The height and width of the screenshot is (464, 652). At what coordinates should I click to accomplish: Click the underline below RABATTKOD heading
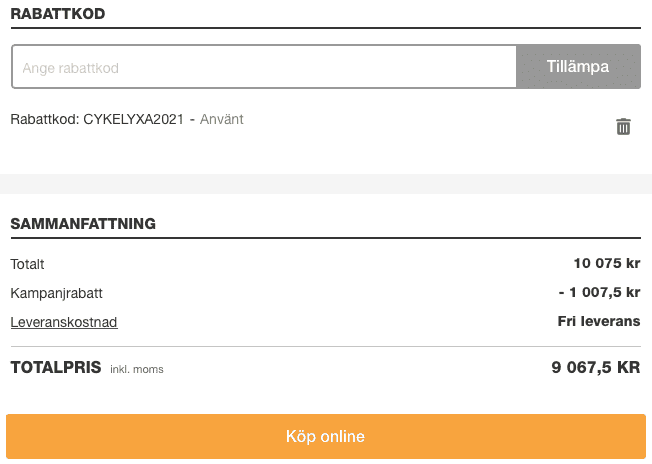pos(325,28)
